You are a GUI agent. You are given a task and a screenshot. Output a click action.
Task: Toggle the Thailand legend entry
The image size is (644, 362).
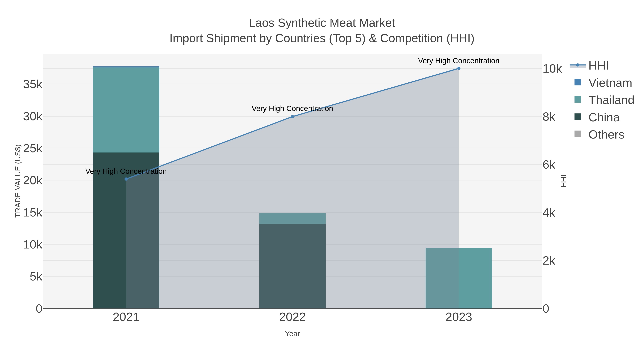[604, 100]
